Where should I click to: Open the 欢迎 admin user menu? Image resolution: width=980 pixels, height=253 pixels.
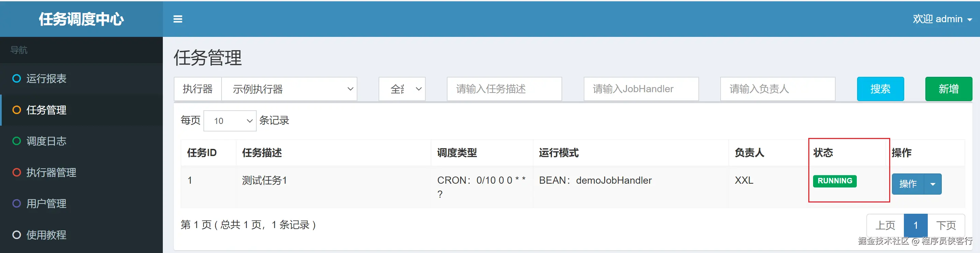tap(942, 19)
